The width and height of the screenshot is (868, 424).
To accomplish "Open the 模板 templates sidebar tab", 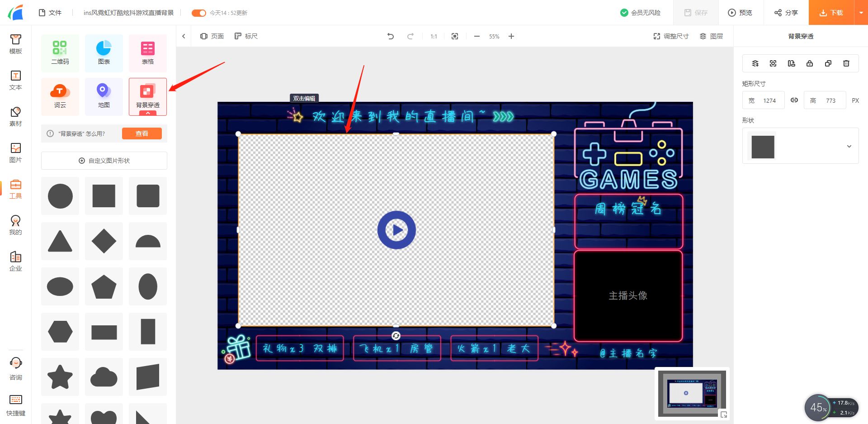I will 15,44.
